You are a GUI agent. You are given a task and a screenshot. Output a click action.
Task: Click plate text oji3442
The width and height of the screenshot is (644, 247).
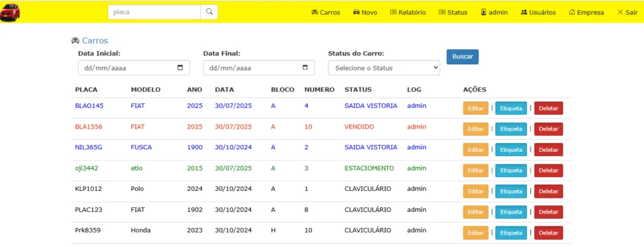(x=87, y=168)
